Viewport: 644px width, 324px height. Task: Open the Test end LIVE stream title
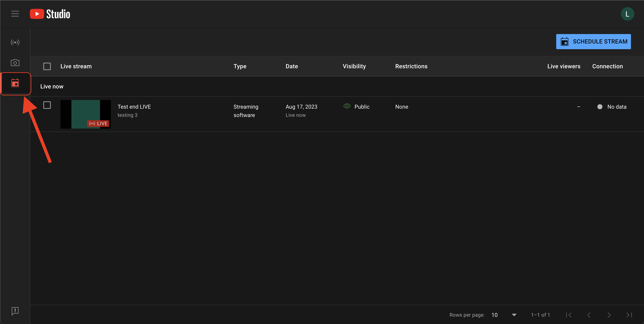[x=134, y=107]
